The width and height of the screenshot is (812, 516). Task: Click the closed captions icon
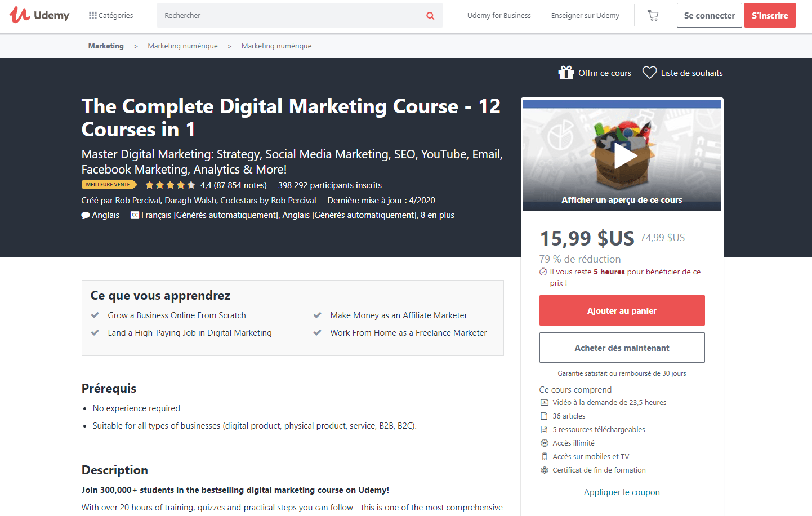(x=135, y=215)
